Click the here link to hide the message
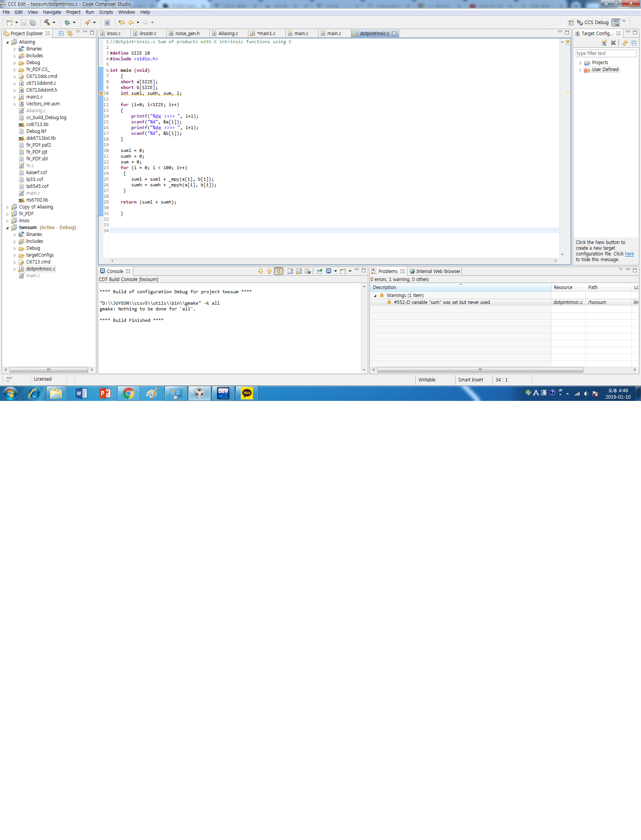Screen dimensions: 641x840 (x=629, y=254)
